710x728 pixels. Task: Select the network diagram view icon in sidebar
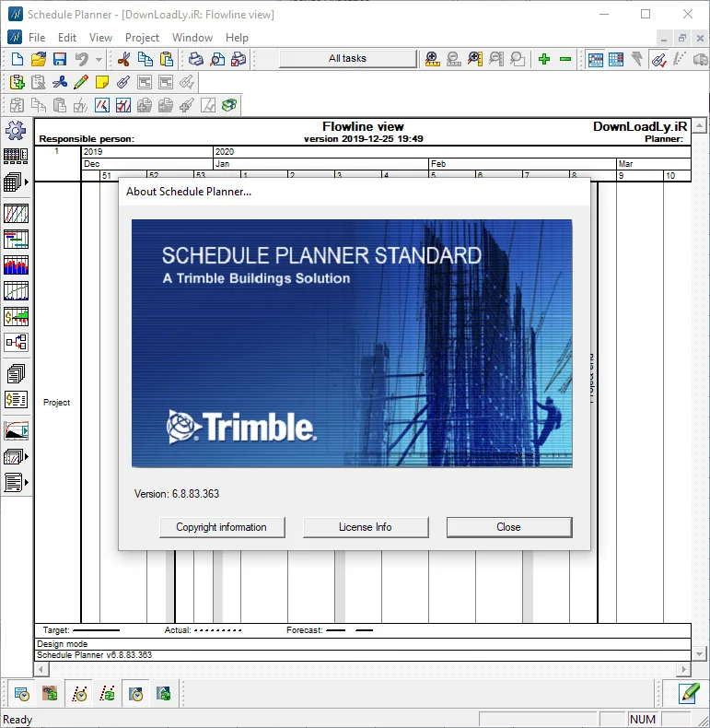pos(16,342)
